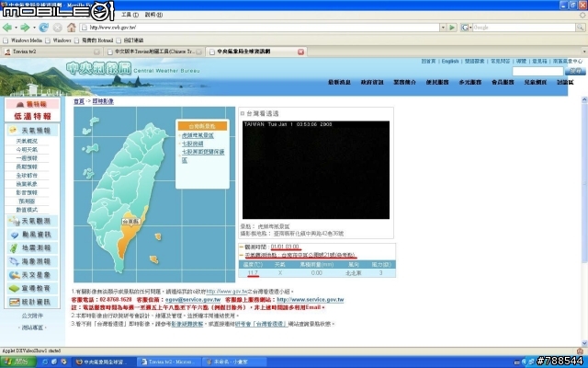Click the underlined 11.7 temperature value
Image resolution: width=588 pixels, height=368 pixels.
coord(253,273)
